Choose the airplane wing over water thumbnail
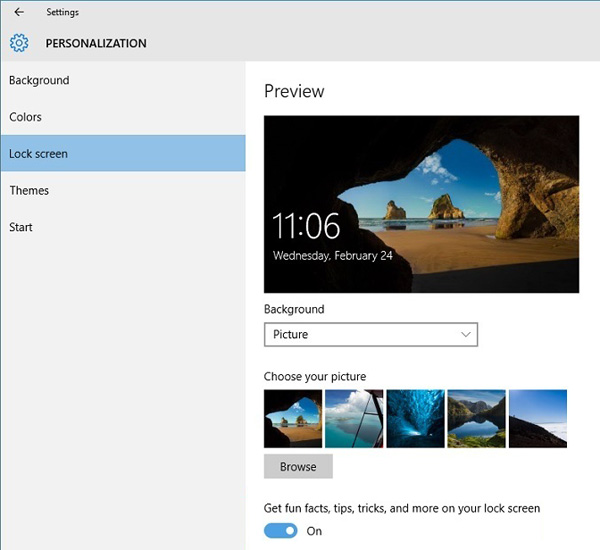 pos(354,419)
